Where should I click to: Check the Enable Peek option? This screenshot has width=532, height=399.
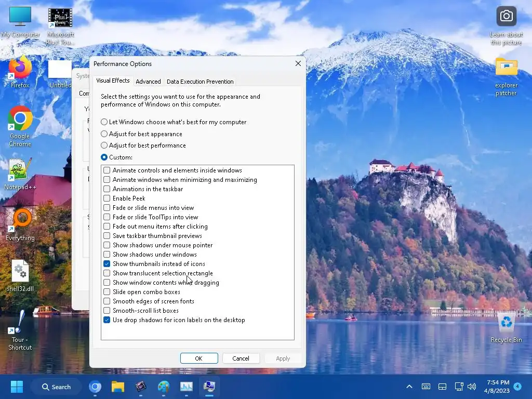[107, 198]
